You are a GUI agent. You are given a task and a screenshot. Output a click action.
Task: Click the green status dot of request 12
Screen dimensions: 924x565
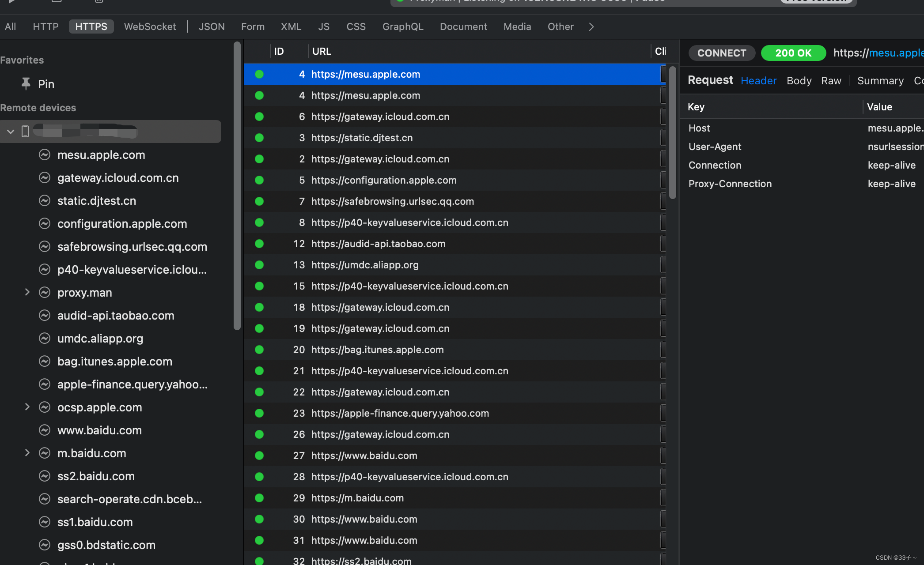click(259, 244)
